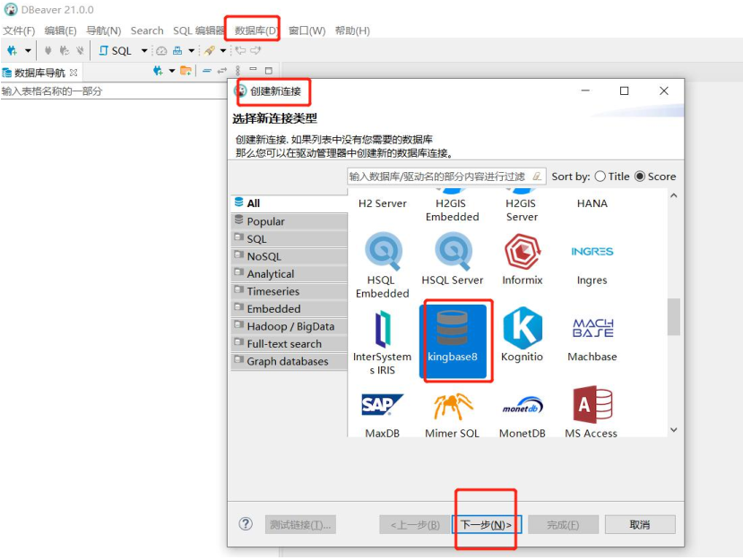Select the Full-text search category
This screenshot has height=560, width=743.
pyautogui.click(x=289, y=344)
